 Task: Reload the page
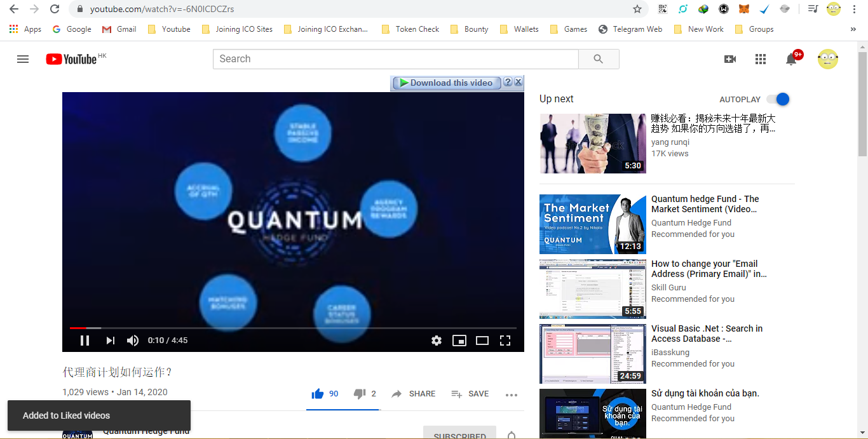55,9
